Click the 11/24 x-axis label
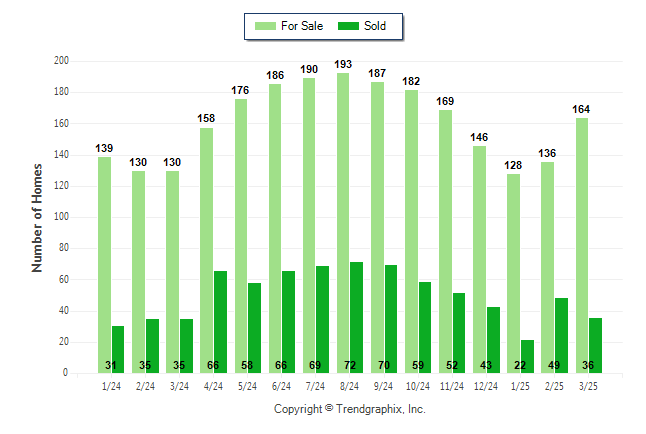 452,386
